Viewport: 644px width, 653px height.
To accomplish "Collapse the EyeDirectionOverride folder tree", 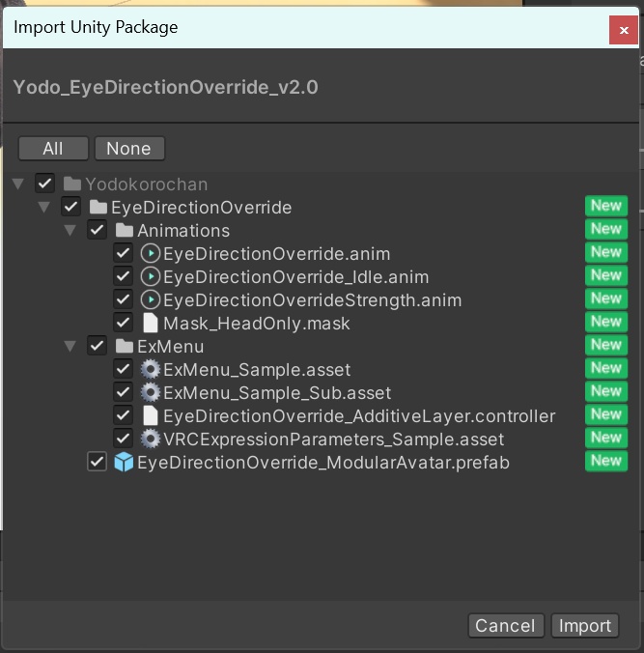I will pos(44,207).
